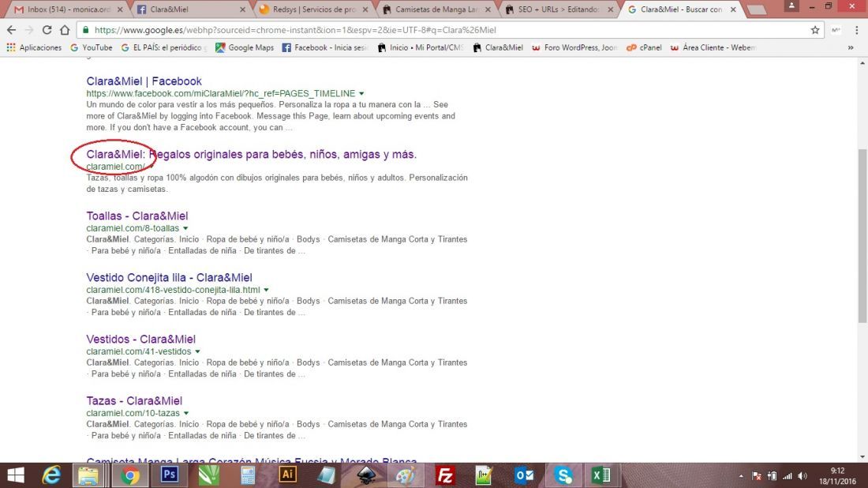Open Foro WordPress, Joomla bookmark

point(574,47)
